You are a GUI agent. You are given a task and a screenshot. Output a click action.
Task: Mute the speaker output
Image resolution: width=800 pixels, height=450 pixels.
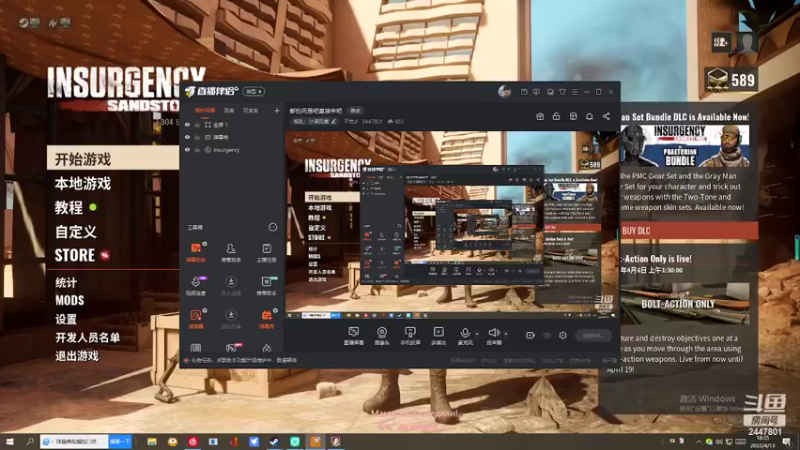click(493, 336)
